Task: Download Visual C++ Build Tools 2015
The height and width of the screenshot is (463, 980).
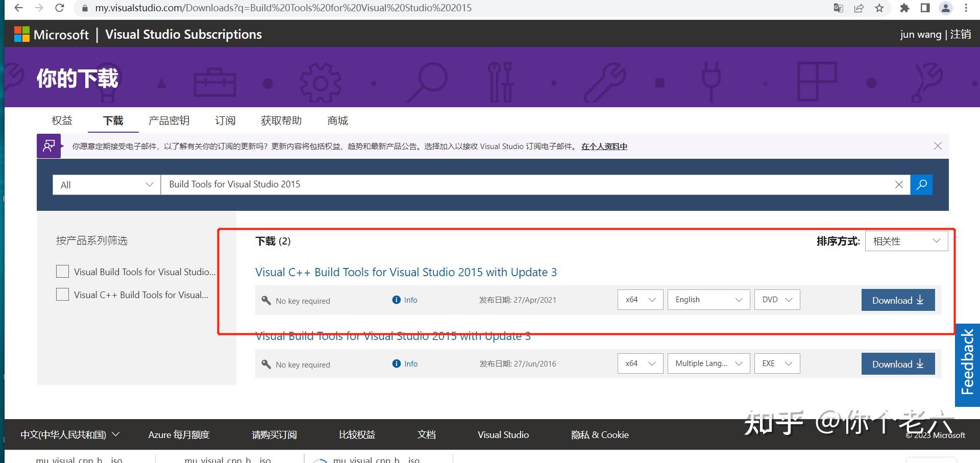Action: coord(897,300)
